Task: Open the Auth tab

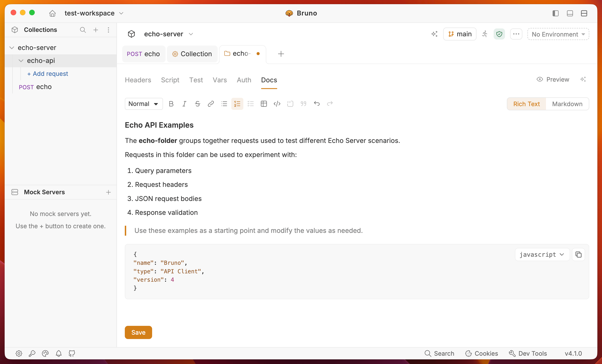Action: (x=244, y=80)
